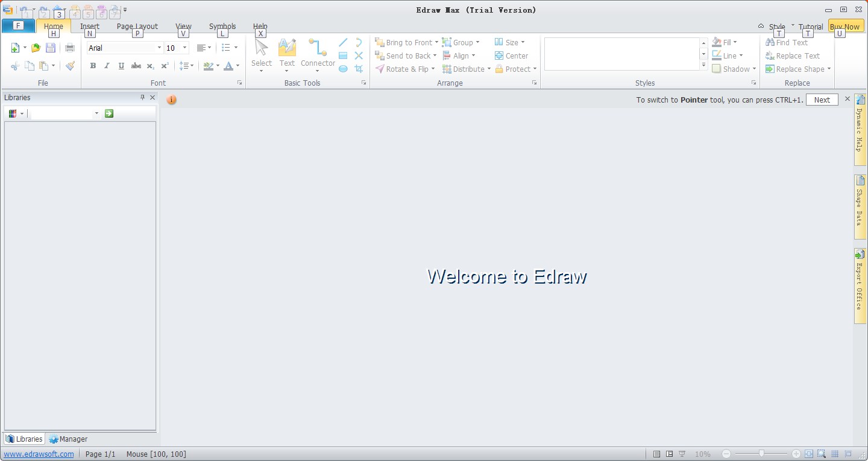Select the Ellipse drawing tool

tap(343, 69)
